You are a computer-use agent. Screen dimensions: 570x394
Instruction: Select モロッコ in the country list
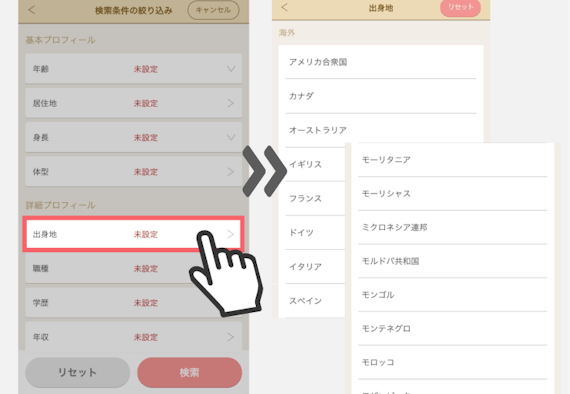click(x=453, y=362)
